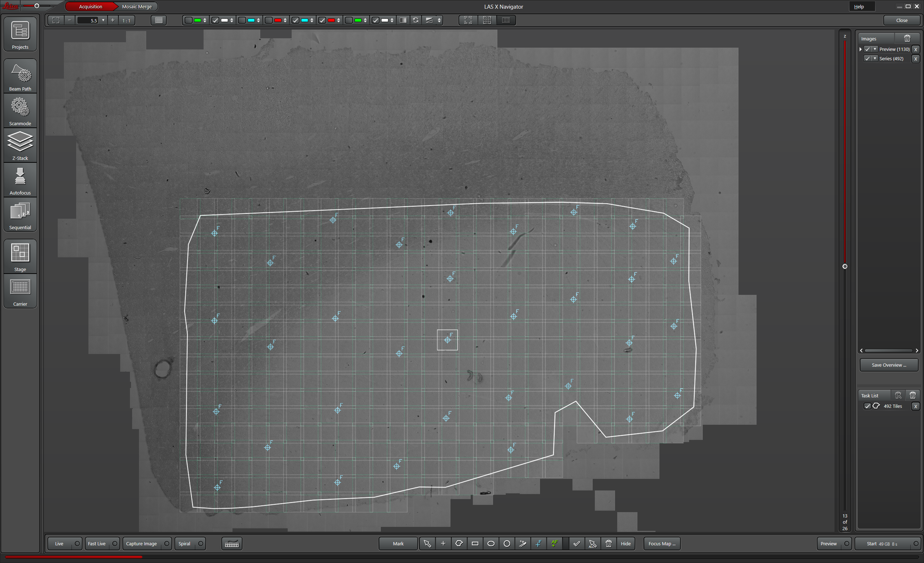Click the Save Overview button
This screenshot has width=924, height=563.
pos(888,365)
